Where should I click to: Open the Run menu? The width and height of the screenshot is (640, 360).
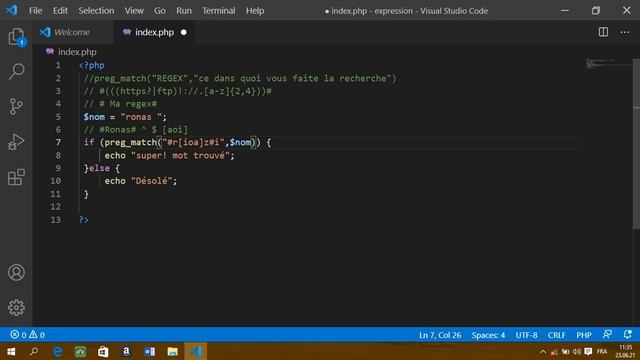coord(184,11)
